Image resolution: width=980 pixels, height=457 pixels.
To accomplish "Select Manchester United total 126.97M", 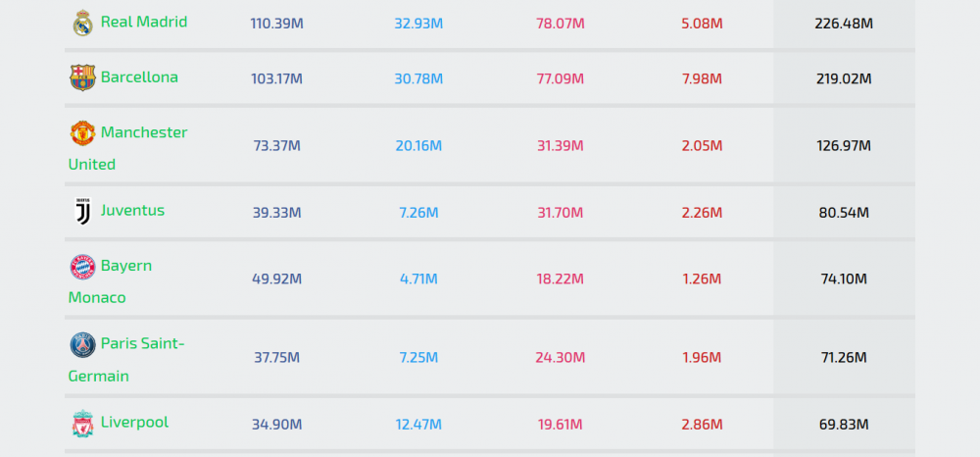I will click(x=844, y=146).
